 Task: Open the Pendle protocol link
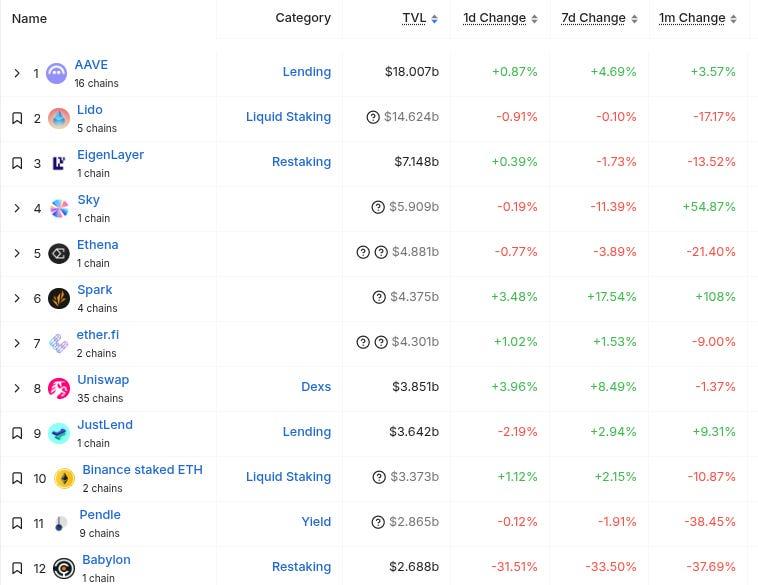(100, 514)
